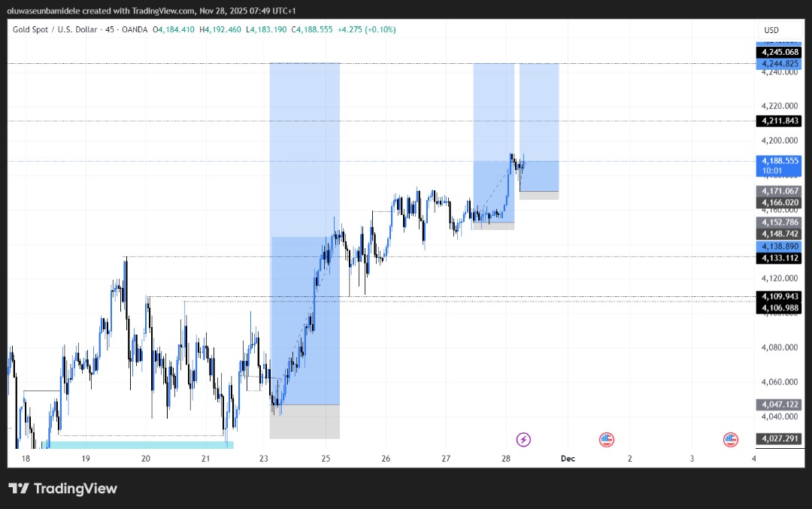Click the close value C4,188.555
This screenshot has height=509, width=812.
[312, 29]
